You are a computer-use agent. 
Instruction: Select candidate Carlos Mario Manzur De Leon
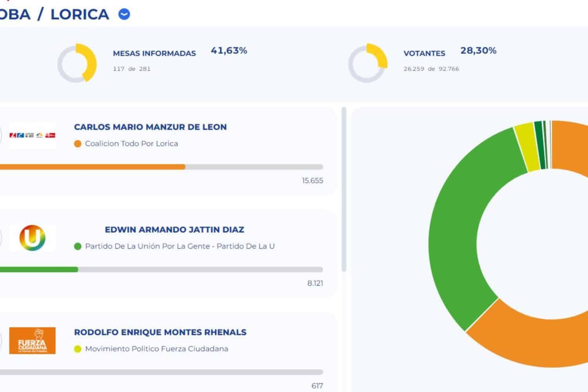click(x=151, y=127)
